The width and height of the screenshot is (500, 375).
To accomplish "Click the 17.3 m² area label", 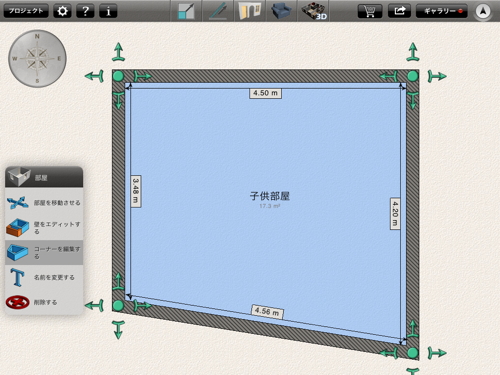I will pyautogui.click(x=270, y=206).
